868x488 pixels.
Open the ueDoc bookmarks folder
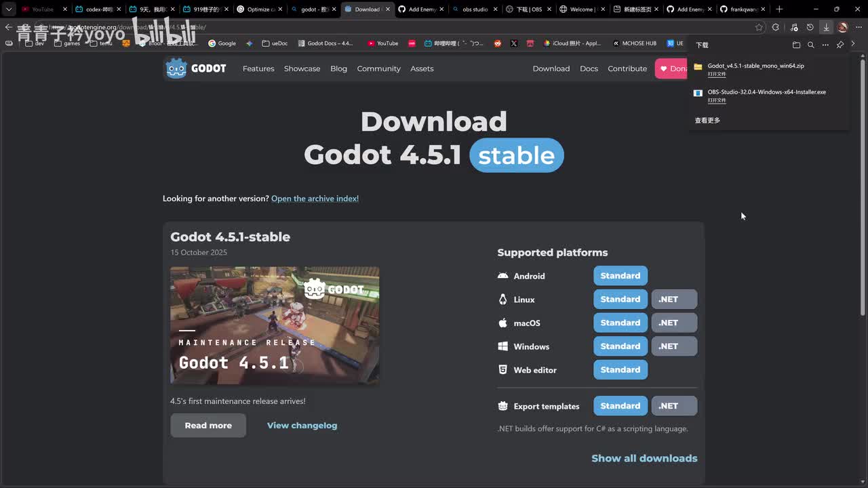point(274,43)
